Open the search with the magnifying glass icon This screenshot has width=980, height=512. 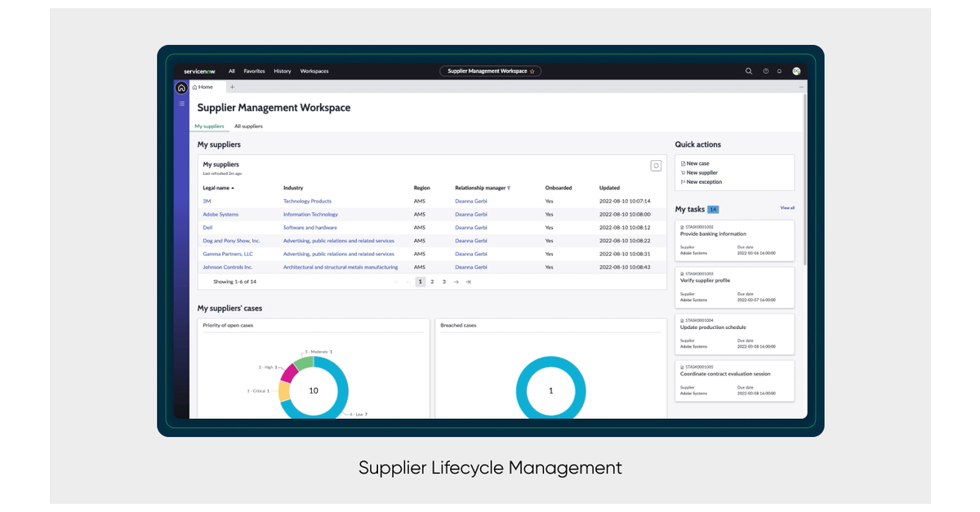coord(749,71)
